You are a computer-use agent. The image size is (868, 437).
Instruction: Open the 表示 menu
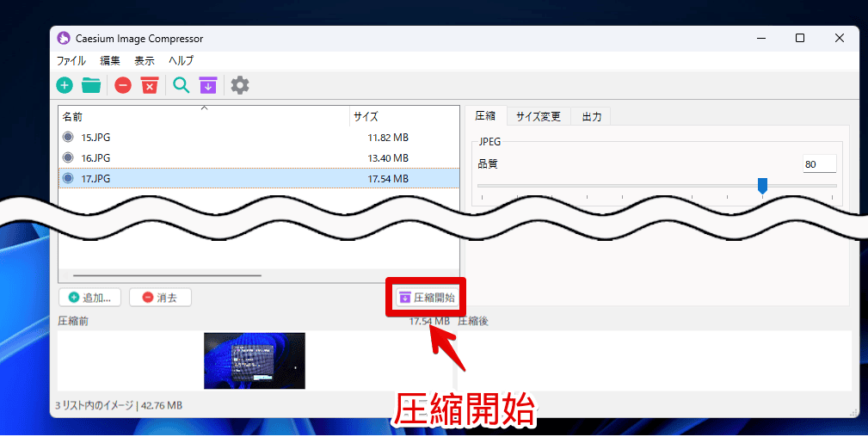[x=145, y=61]
